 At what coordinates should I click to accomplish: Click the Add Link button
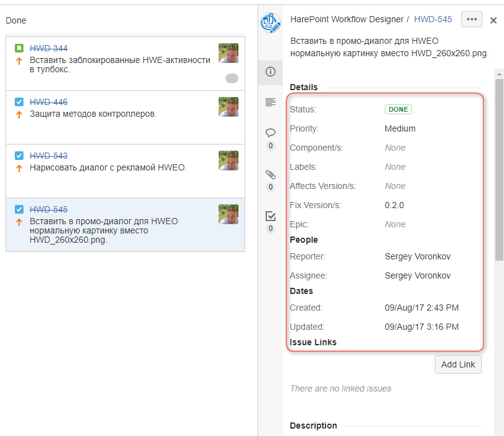point(458,364)
